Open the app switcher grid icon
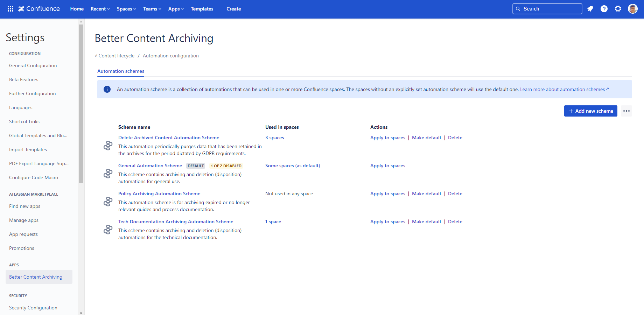Screen dimensions: 644x315 pos(10,9)
